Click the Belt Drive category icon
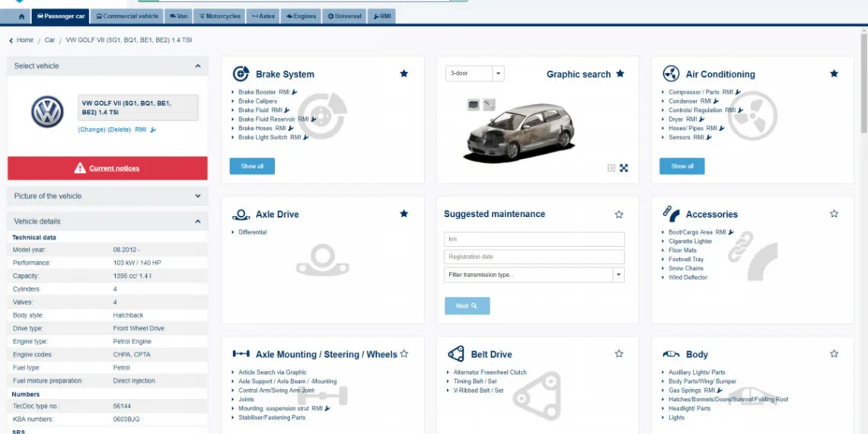The image size is (868, 434). tap(455, 354)
